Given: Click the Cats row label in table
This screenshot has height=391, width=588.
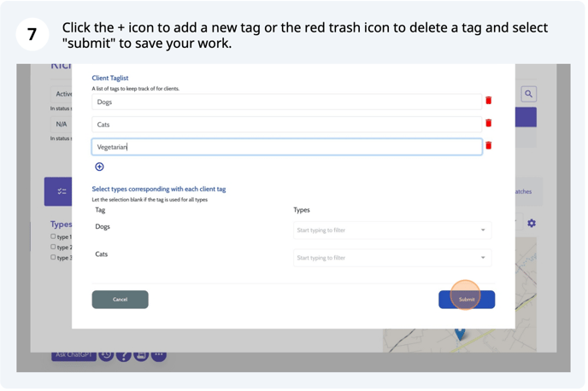Looking at the screenshot, I should coord(101,254).
